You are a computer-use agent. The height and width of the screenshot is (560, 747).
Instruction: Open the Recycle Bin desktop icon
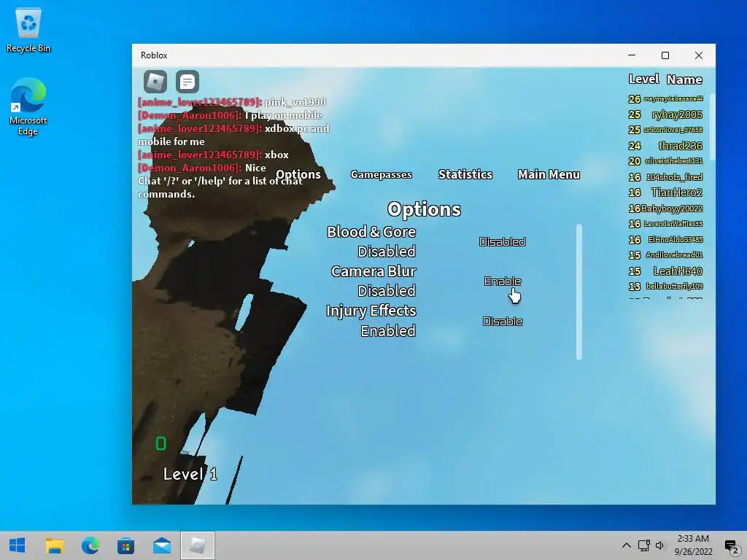(28, 31)
